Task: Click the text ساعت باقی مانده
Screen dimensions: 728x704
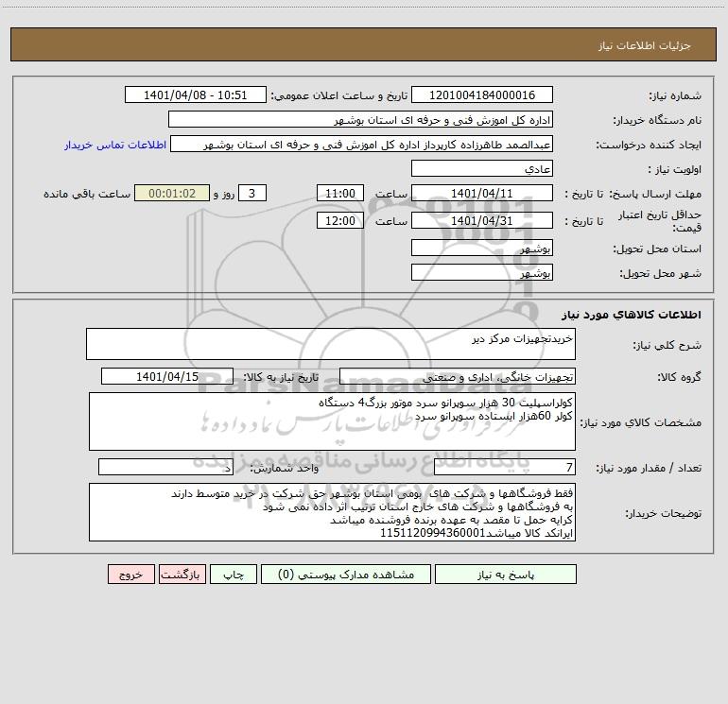Action: point(87,194)
